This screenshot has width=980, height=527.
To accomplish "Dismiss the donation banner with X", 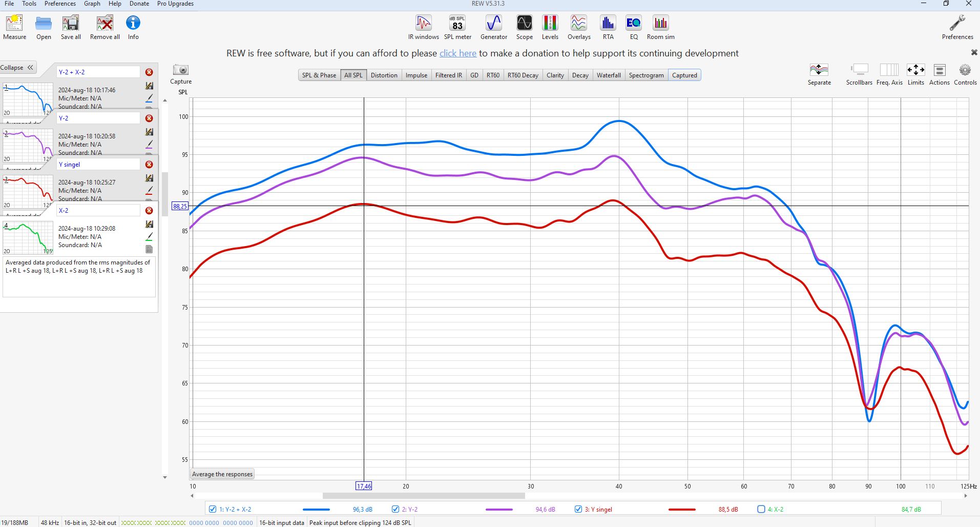I will [974, 52].
